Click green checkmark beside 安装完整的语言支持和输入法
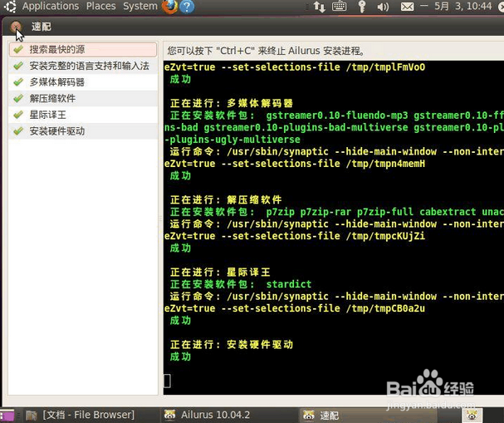The width and height of the screenshot is (504, 423). 18,66
